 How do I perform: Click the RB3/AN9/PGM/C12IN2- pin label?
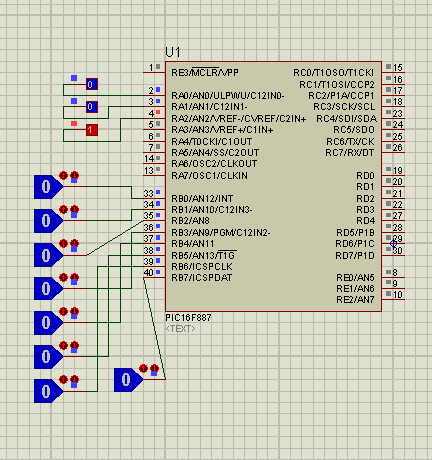click(221, 232)
